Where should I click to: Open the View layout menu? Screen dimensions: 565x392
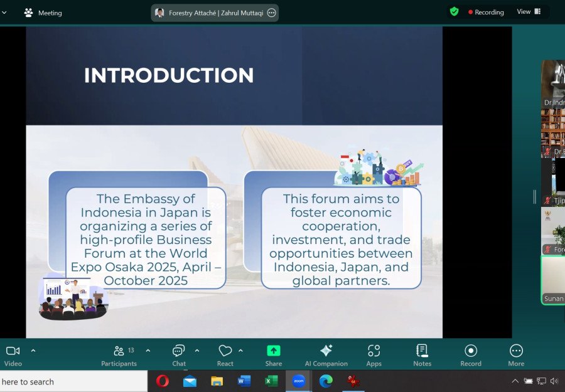coord(528,12)
